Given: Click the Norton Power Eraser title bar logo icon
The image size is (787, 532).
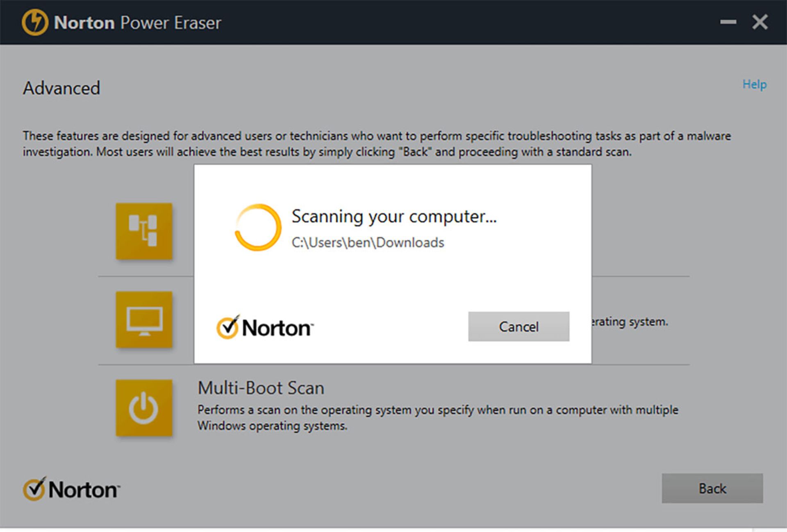Looking at the screenshot, I should [35, 22].
